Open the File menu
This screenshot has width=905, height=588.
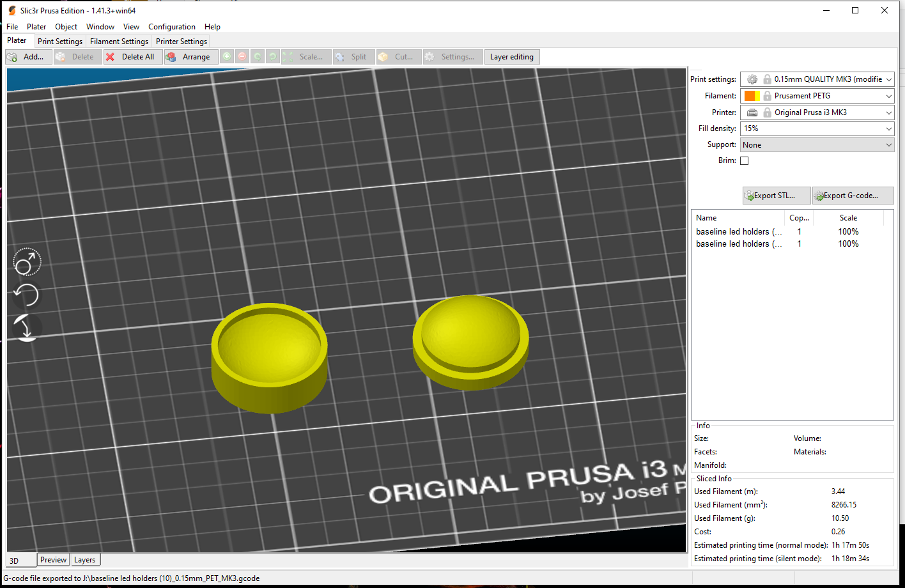tap(12, 27)
